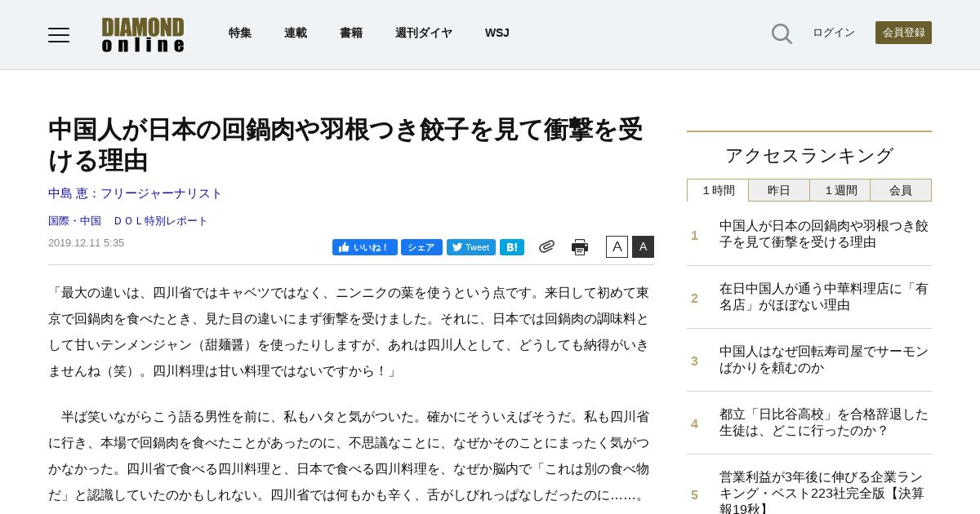Switch ranking to the 昨日 tab
The height and width of the screenshot is (514, 980).
(x=779, y=190)
